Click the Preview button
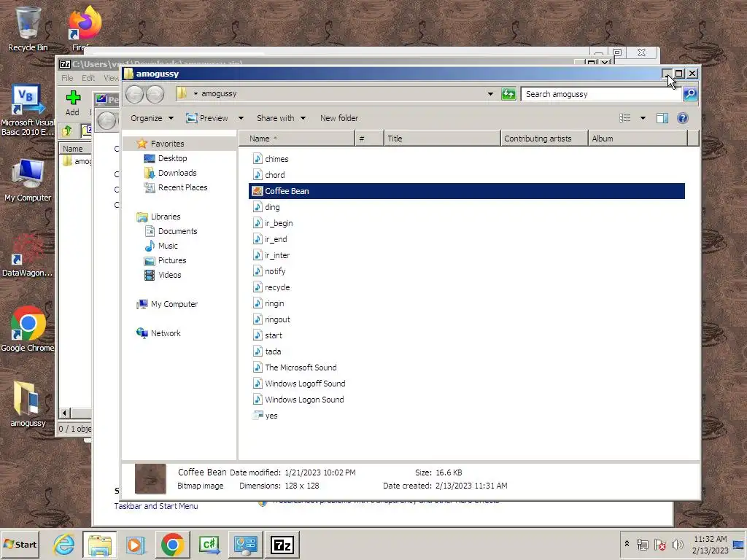 pyautogui.click(x=207, y=118)
